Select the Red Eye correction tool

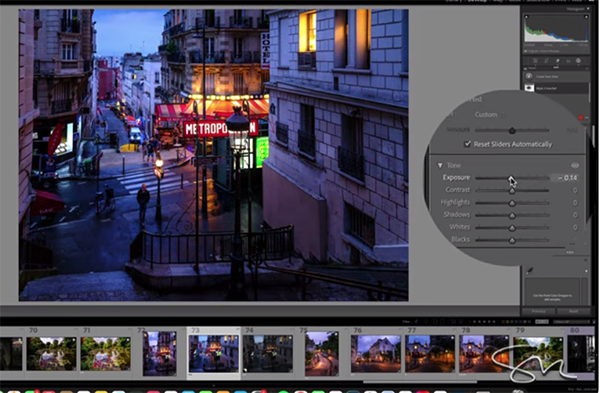[x=569, y=61]
